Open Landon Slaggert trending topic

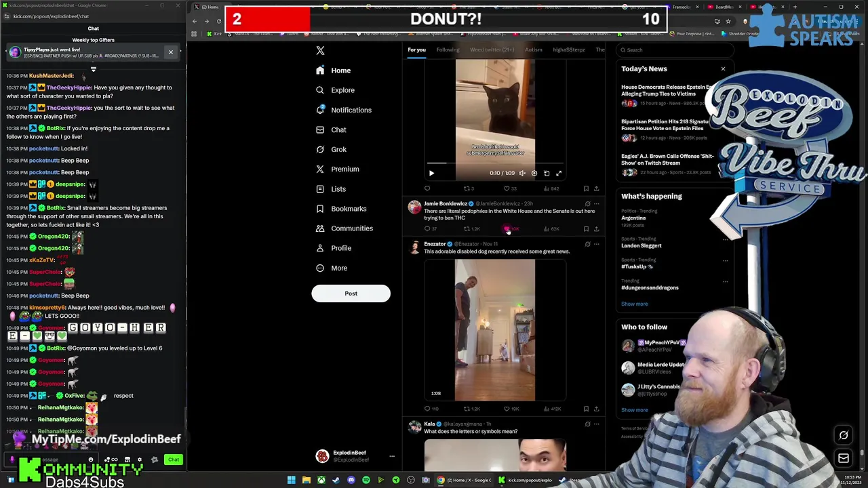click(x=642, y=245)
